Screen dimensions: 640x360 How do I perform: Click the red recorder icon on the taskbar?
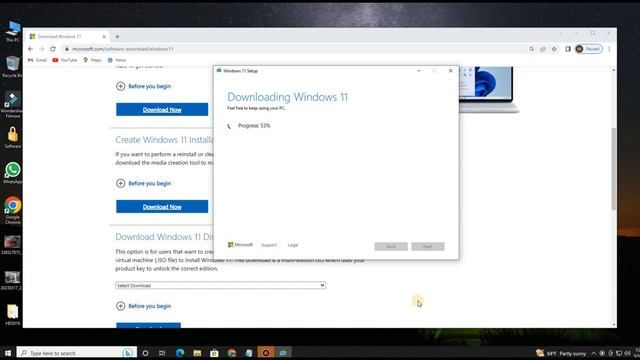click(266, 353)
